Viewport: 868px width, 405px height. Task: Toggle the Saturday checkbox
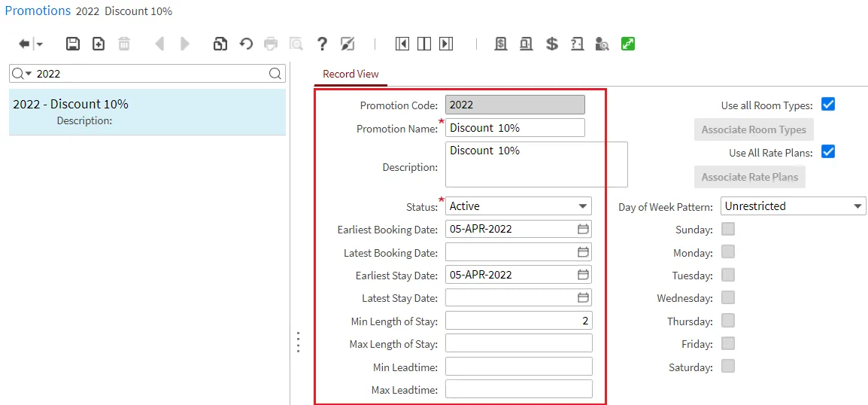coord(728,366)
